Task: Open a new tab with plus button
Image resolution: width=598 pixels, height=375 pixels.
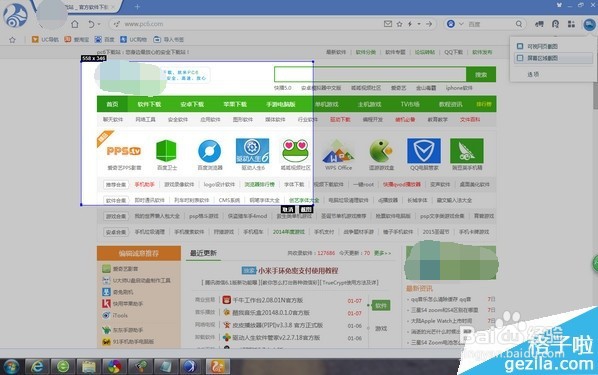Action: click(137, 7)
